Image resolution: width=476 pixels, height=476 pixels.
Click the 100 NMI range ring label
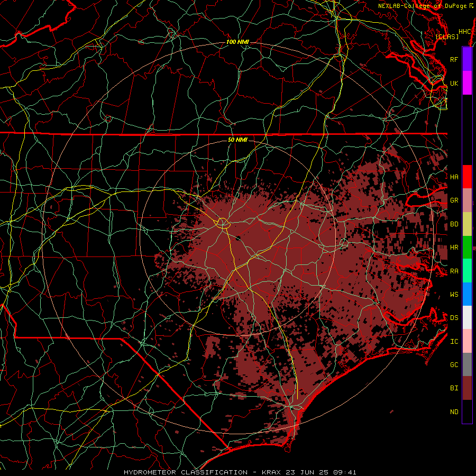pyautogui.click(x=237, y=42)
